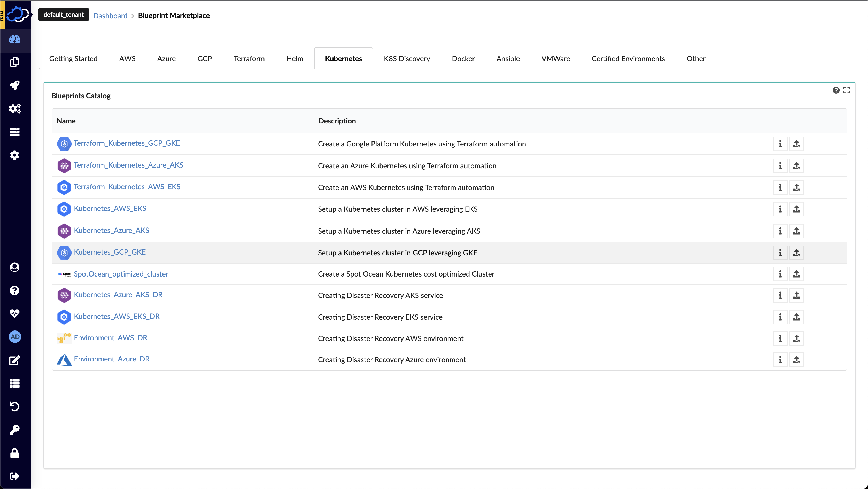Upload the Terraform_Kubernetes_GCP_GKE blueprint
This screenshot has width=868, height=489.
(x=796, y=144)
